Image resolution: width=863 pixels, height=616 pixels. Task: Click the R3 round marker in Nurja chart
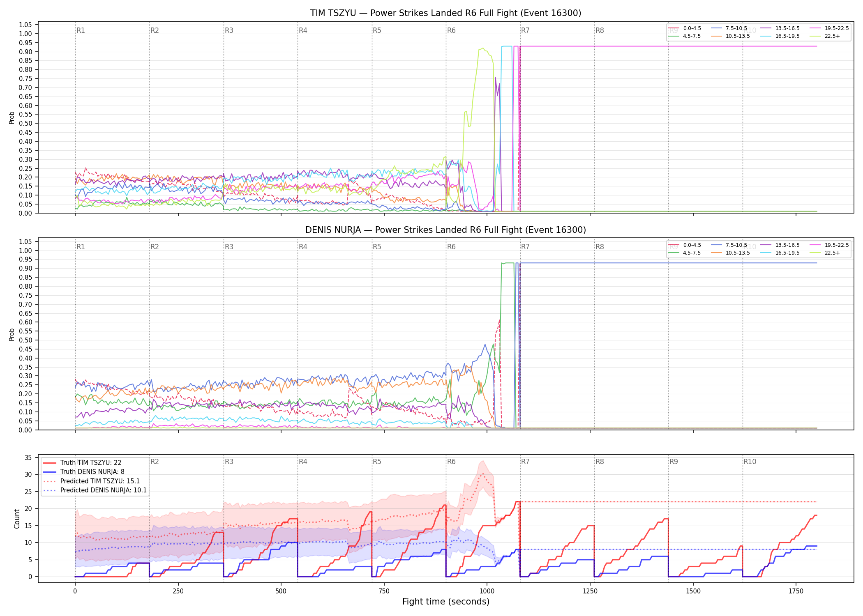click(x=229, y=247)
